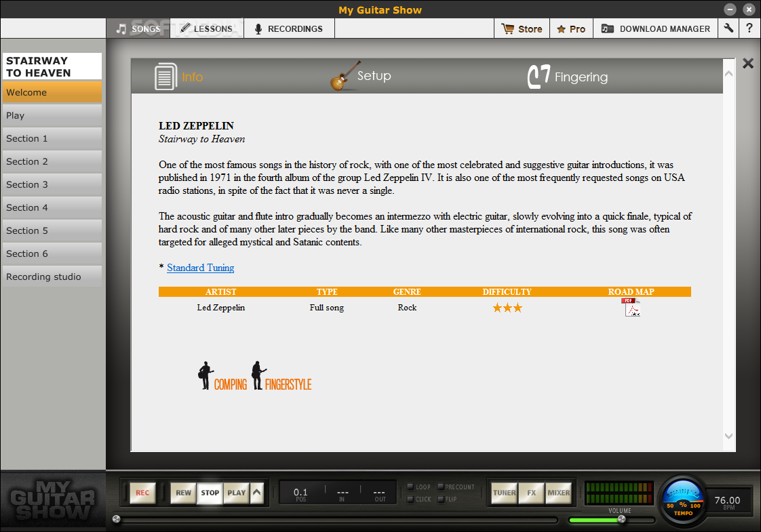Click the POS 0.1 position display
The width and height of the screenshot is (761, 532).
[301, 494]
